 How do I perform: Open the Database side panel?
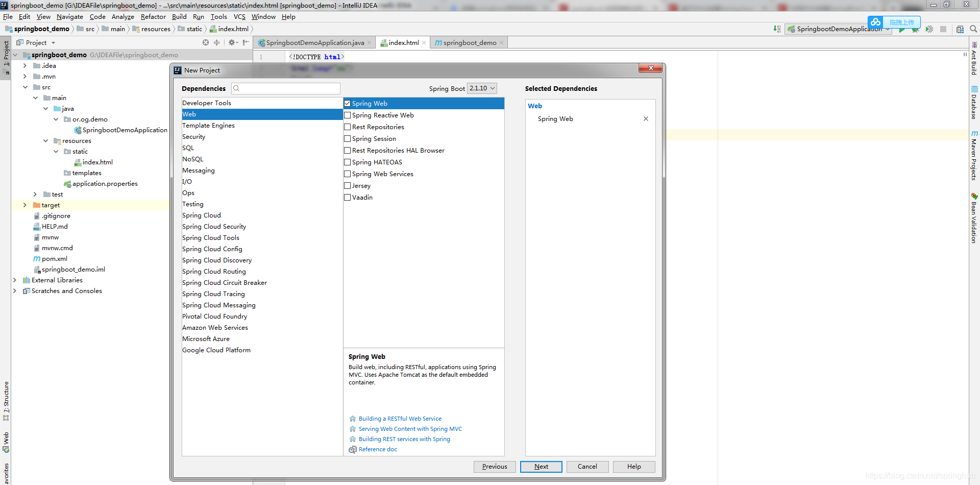tap(974, 103)
